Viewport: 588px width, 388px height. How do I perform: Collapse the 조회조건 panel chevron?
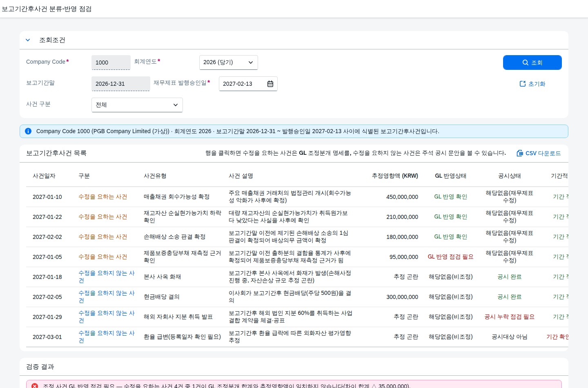coord(28,40)
